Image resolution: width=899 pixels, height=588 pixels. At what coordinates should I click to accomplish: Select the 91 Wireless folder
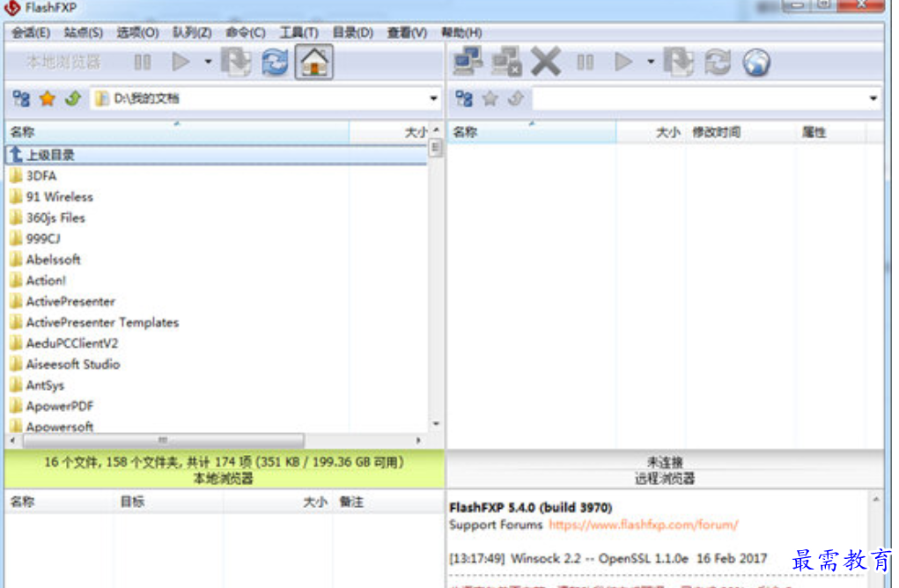pos(59,197)
